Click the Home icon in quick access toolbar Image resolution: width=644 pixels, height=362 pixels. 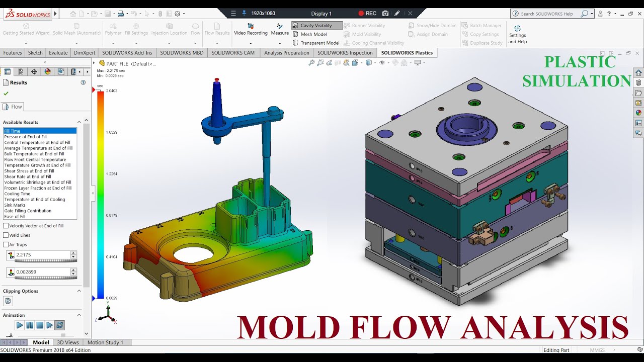coord(73,14)
